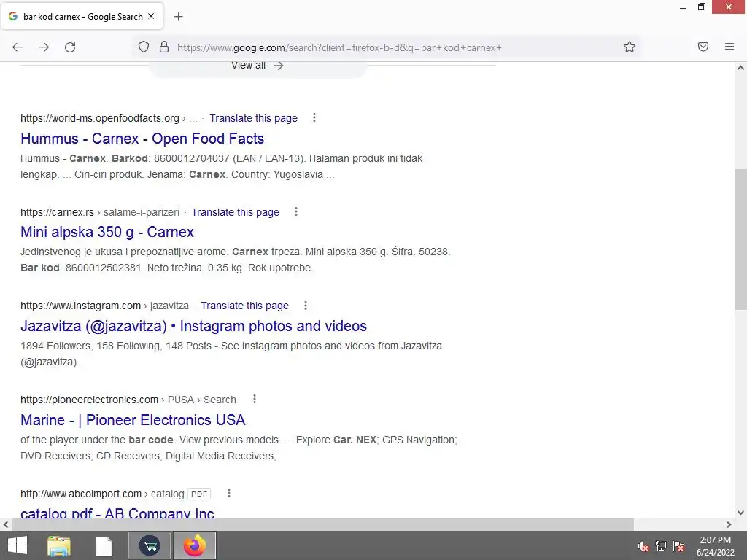Open catalog.pdf - AB Company Inc result
The height and width of the screenshot is (560, 747).
(x=117, y=513)
